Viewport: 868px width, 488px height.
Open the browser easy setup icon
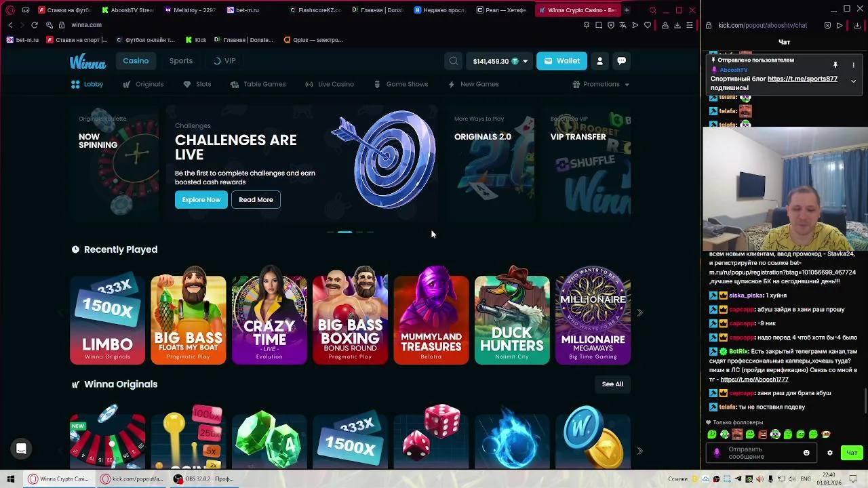(x=690, y=25)
